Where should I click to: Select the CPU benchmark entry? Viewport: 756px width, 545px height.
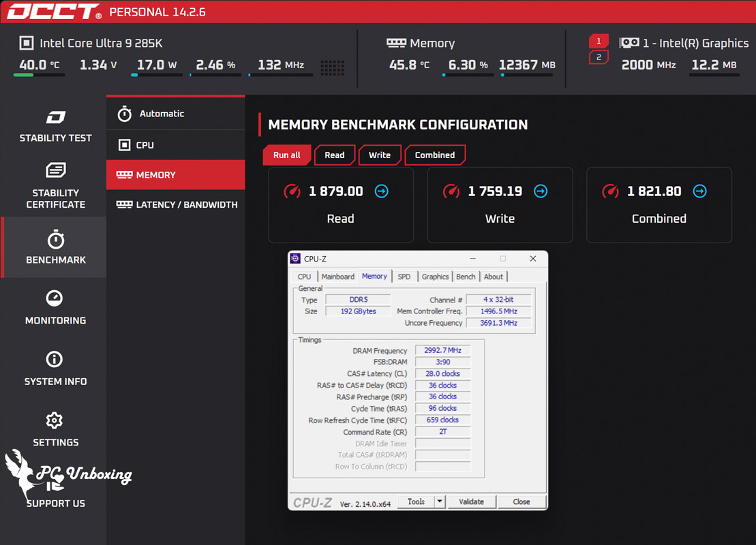point(175,144)
